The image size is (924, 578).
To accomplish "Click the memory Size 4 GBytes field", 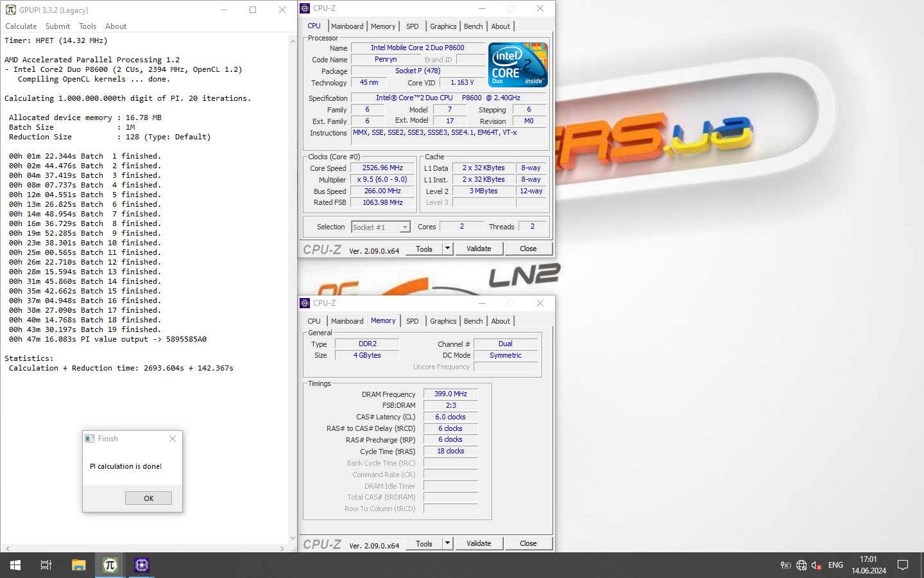I will pos(367,356).
